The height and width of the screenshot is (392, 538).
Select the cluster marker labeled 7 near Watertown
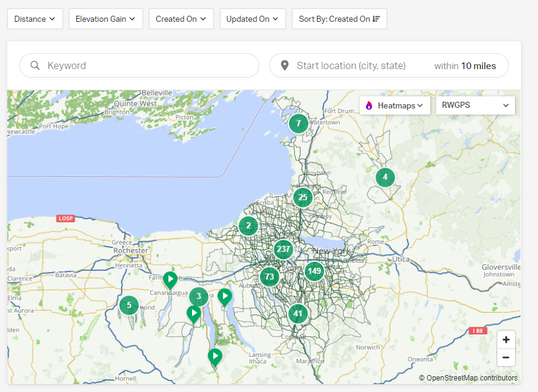[298, 123]
